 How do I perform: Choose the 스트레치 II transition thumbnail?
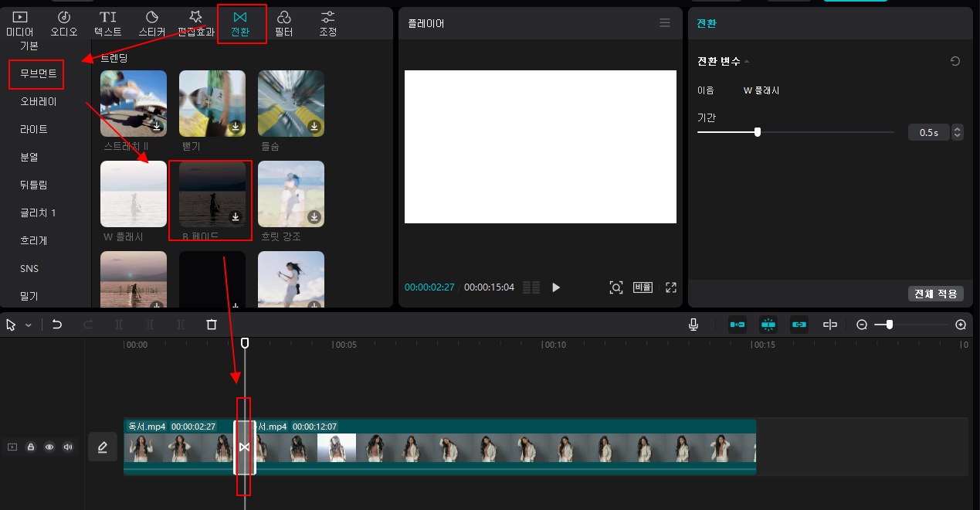134,104
